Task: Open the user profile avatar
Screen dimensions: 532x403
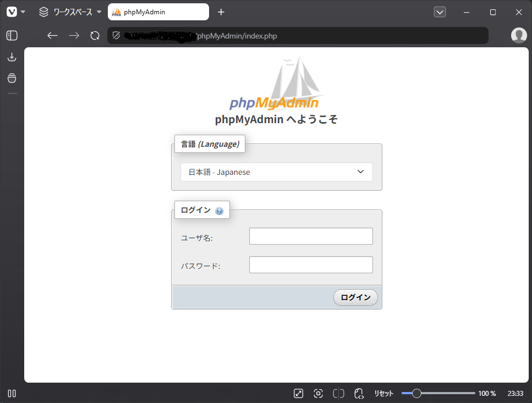Action: coord(519,35)
